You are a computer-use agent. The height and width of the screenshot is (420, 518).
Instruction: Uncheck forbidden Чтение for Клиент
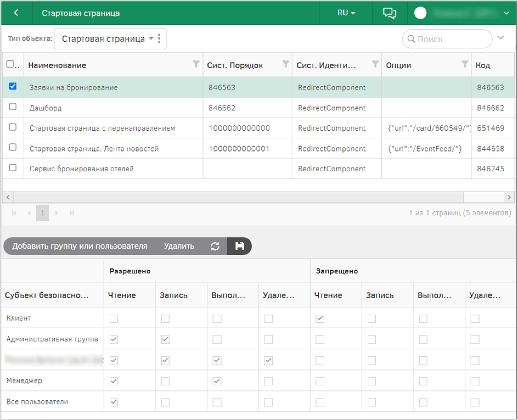(x=320, y=319)
